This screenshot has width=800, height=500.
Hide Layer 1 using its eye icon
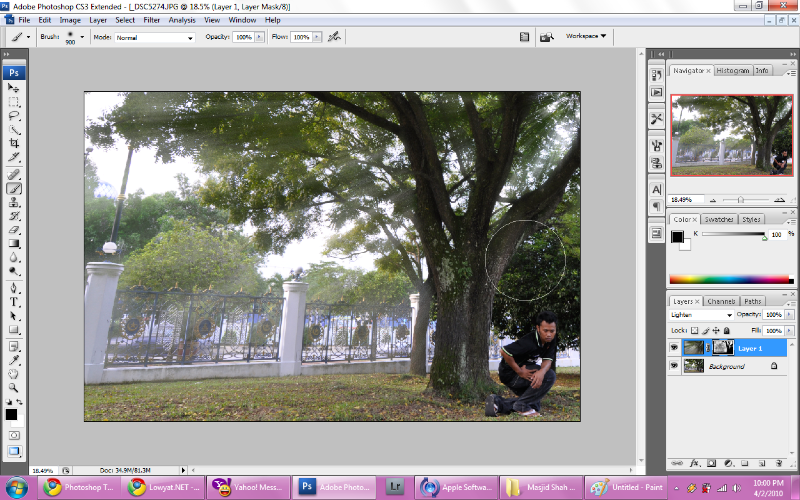pos(675,348)
